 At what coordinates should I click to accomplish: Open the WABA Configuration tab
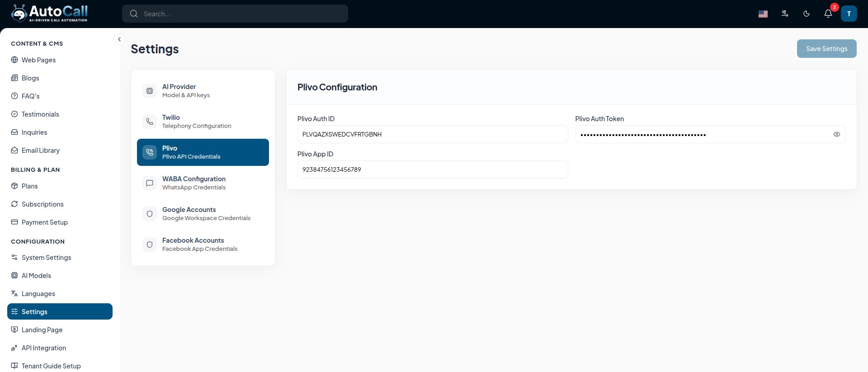pos(203,183)
